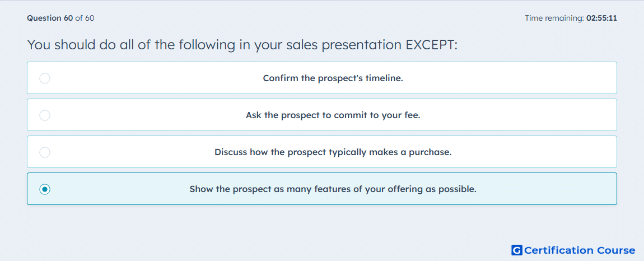Click the word 'EXCEPT:' in the question
Viewport: 644px width, 261px height.
(432, 44)
